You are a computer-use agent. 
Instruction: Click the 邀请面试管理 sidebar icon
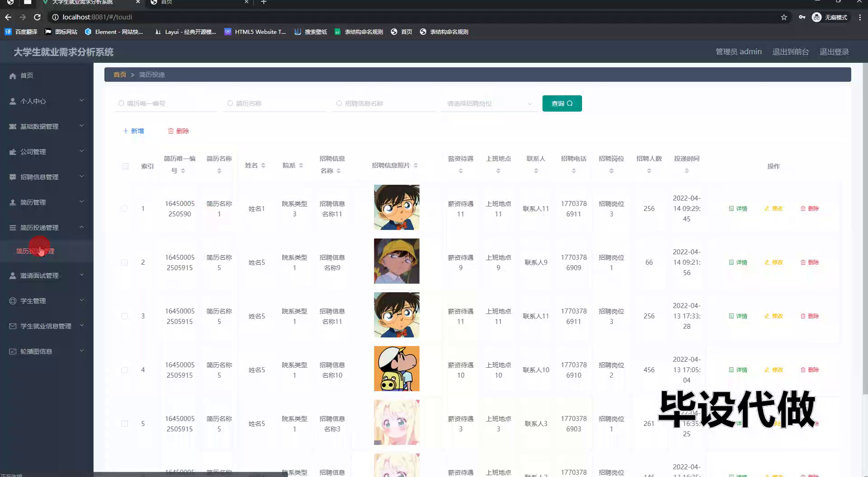pyautogui.click(x=13, y=276)
